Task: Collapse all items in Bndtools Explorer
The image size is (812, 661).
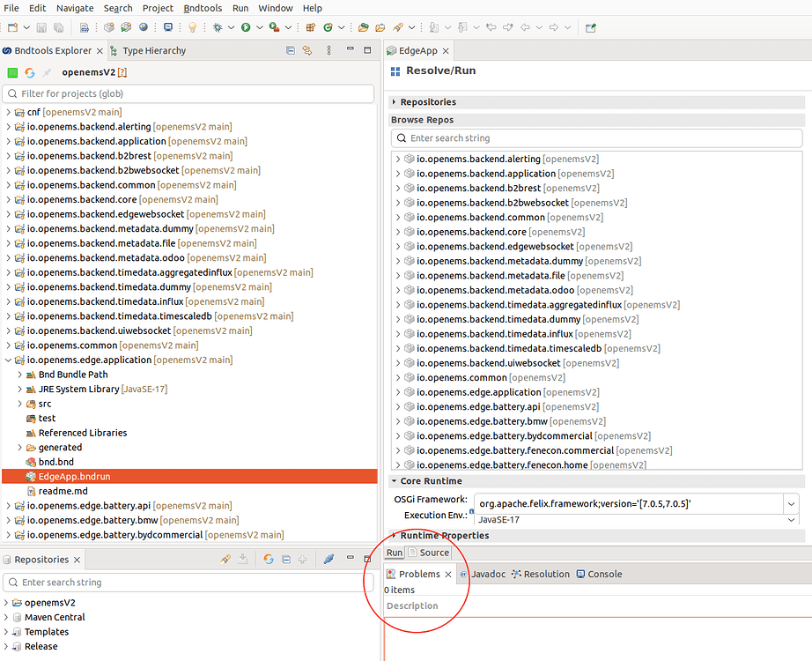Action: point(290,50)
